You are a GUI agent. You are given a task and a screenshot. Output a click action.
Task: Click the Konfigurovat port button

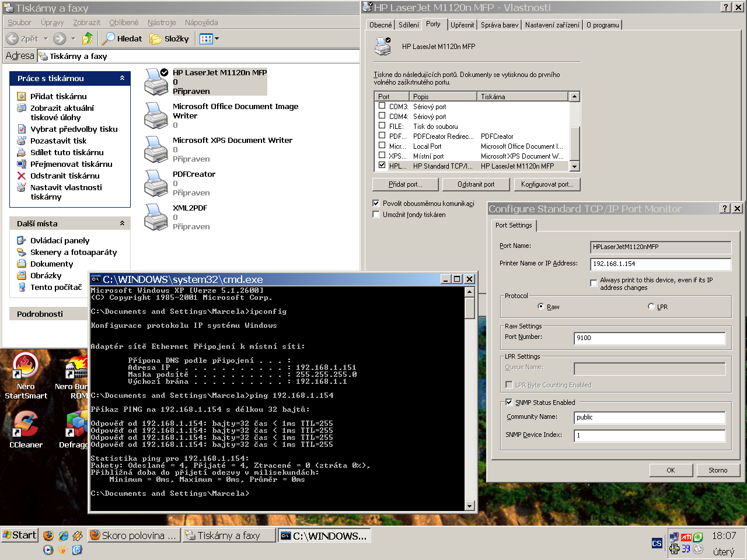tap(547, 184)
